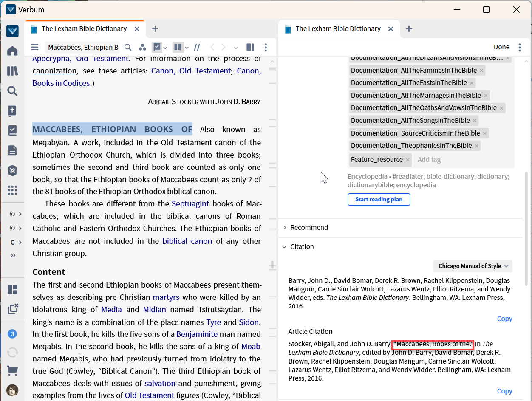Open the Visual Filters three-dots icon
The height and width of the screenshot is (401, 532).
(142, 47)
